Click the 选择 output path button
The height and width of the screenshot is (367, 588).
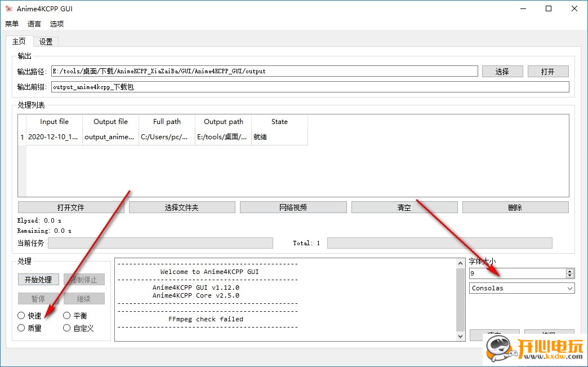[x=502, y=71]
